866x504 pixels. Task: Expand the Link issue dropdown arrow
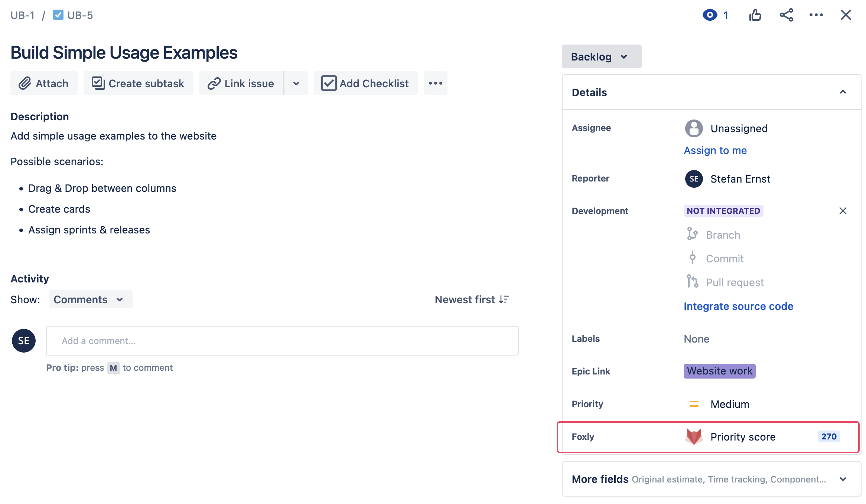pos(296,83)
